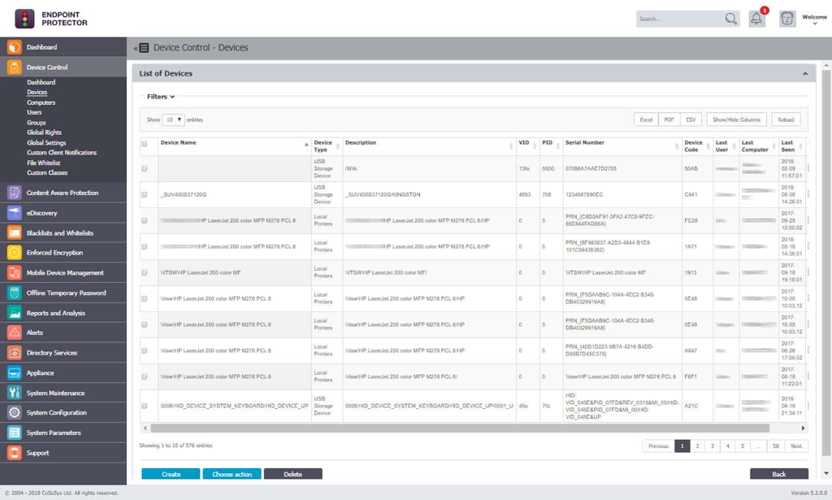
Task: Open the notifications bell icon
Action: (x=757, y=19)
